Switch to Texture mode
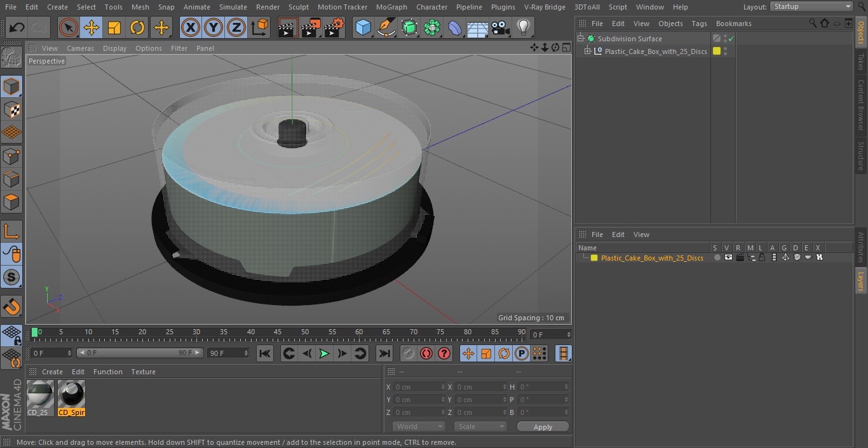 coord(11,109)
